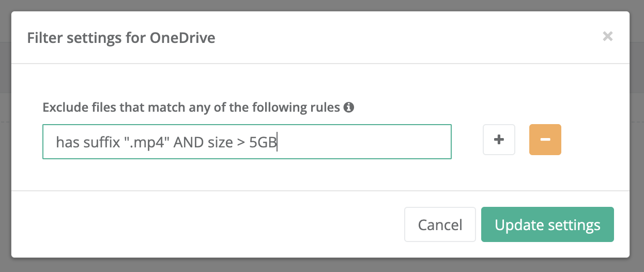644x272 pixels.
Task: Close the Filter settings dialog with X
Action: 608,36
